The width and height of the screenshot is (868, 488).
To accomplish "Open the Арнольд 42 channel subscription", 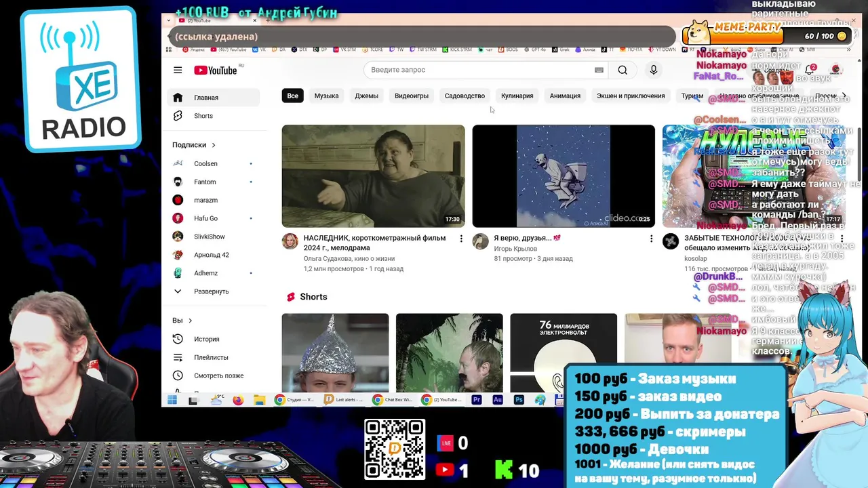I will point(213,255).
